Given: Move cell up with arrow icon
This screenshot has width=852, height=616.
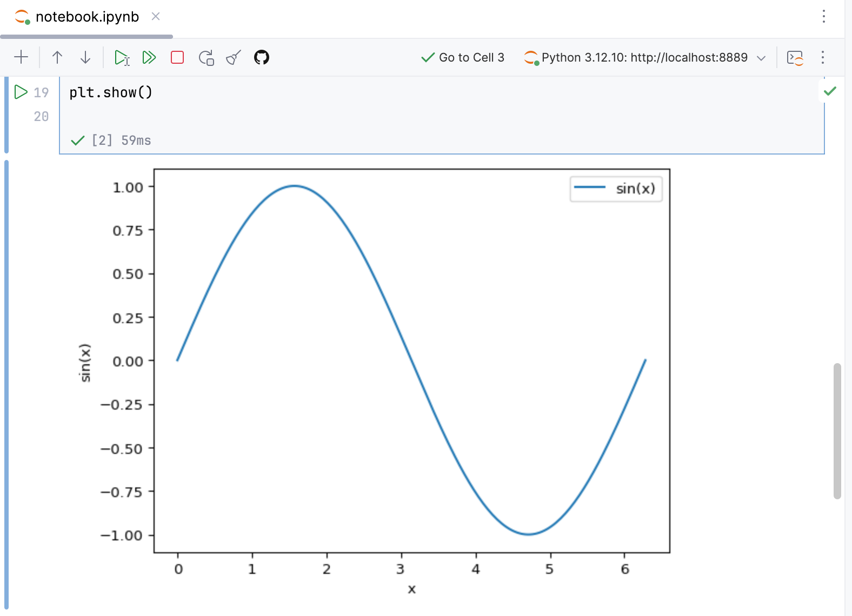Looking at the screenshot, I should pos(57,57).
